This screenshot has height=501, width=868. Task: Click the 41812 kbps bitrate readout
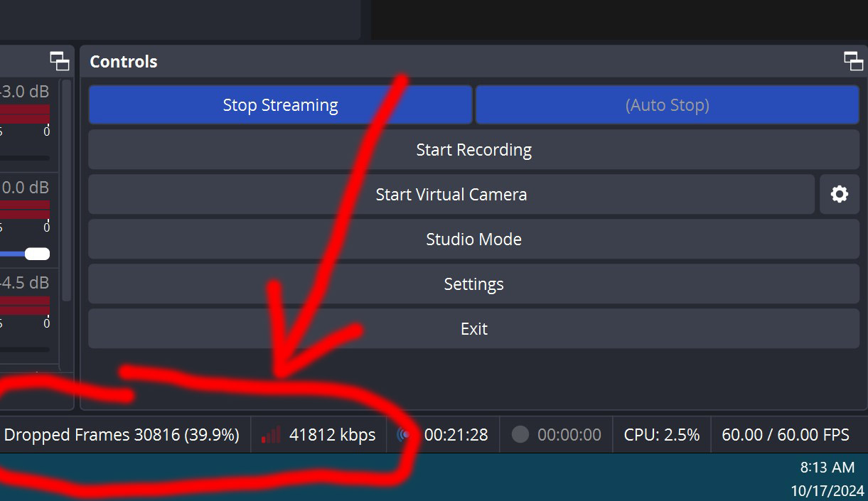[x=332, y=435]
